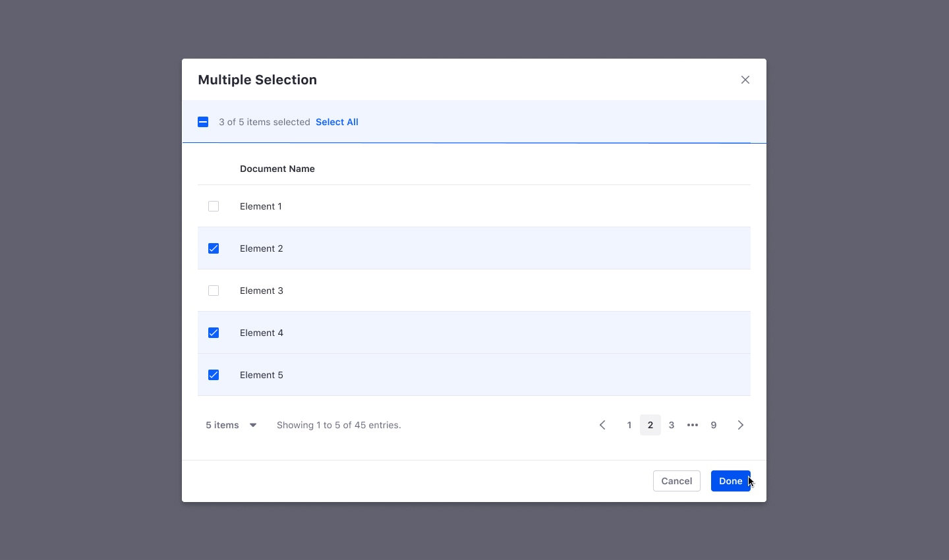
Task: Click the indeterminate select-all checkbox
Action: tap(203, 122)
